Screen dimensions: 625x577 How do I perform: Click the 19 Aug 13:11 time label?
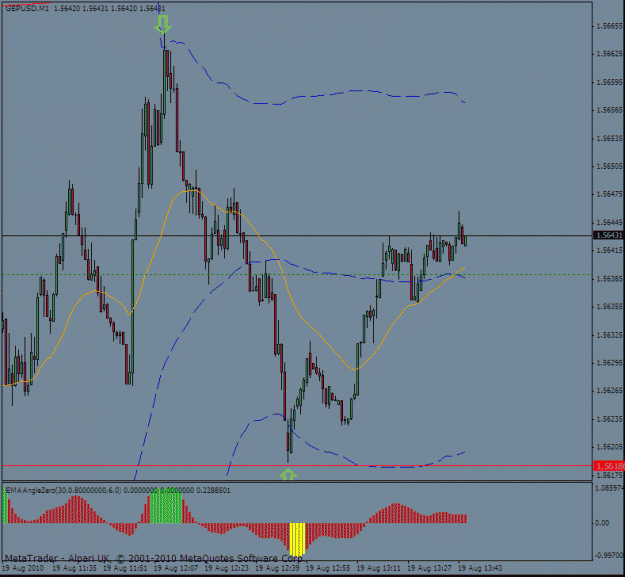(378, 568)
